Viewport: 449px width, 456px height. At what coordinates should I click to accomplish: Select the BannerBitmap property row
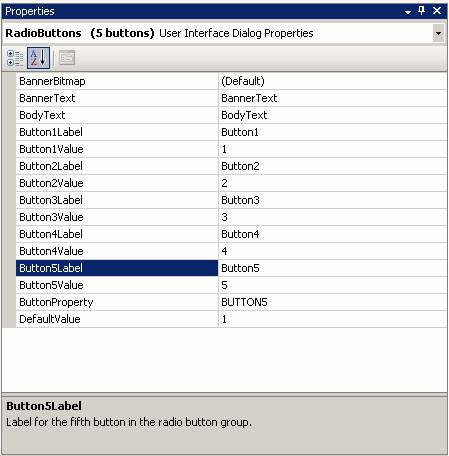[x=231, y=81]
